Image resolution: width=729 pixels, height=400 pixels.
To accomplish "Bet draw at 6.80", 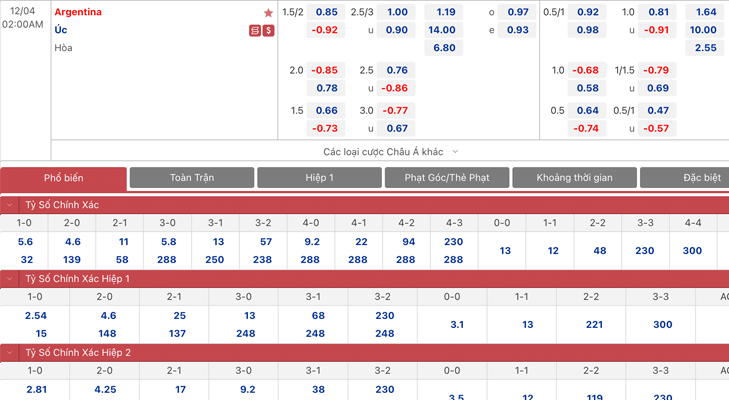I will (444, 47).
